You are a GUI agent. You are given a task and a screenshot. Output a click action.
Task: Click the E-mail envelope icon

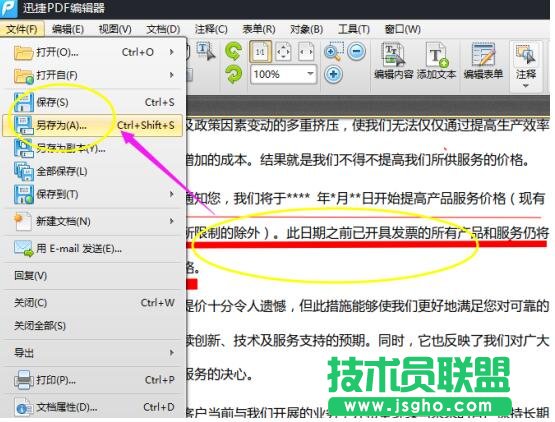point(23,249)
